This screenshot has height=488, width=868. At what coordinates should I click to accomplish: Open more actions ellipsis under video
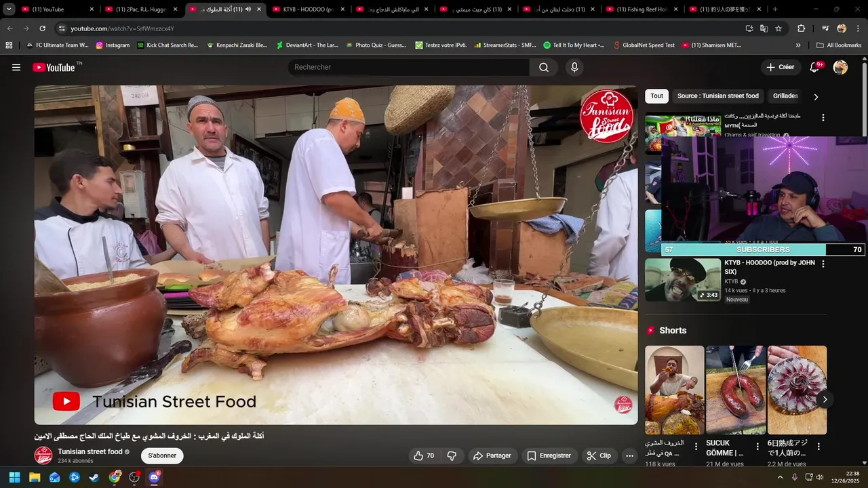point(629,455)
